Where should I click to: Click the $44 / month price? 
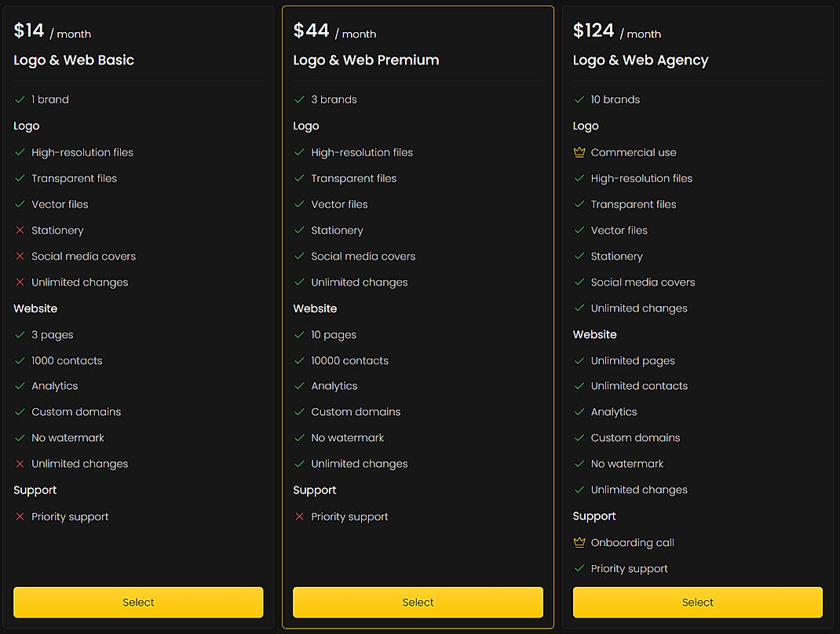pyautogui.click(x=334, y=31)
